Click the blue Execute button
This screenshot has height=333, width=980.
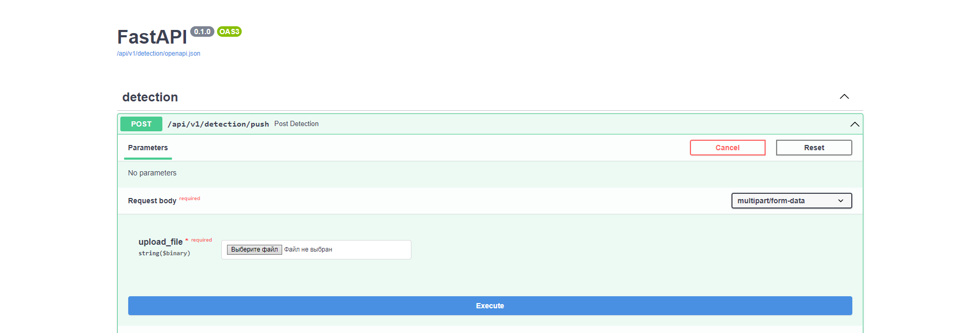(x=490, y=306)
